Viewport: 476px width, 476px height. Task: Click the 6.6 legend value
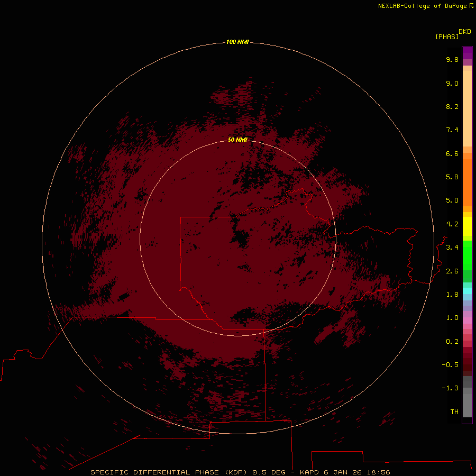click(x=452, y=153)
